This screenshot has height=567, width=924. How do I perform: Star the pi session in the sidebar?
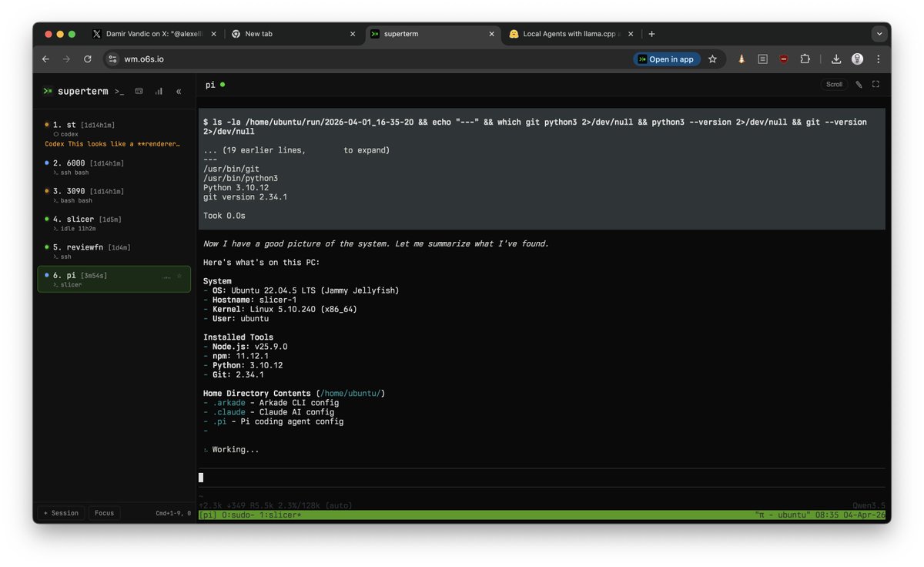click(x=179, y=275)
